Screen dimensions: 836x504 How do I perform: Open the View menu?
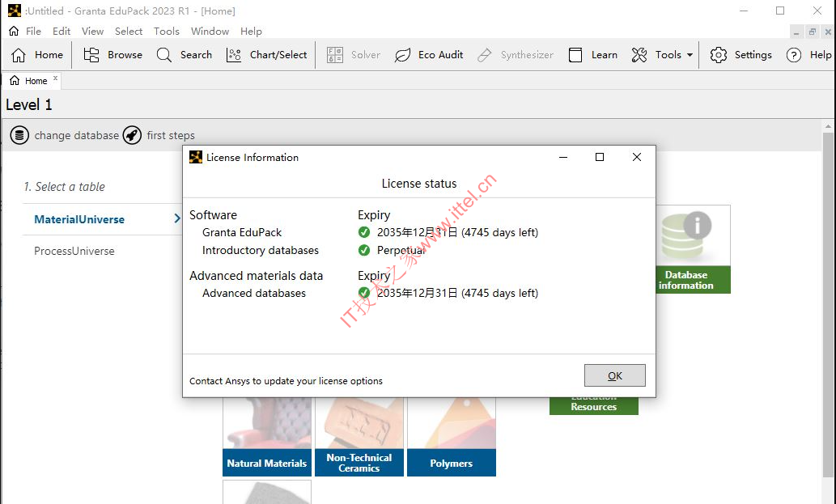coord(92,31)
